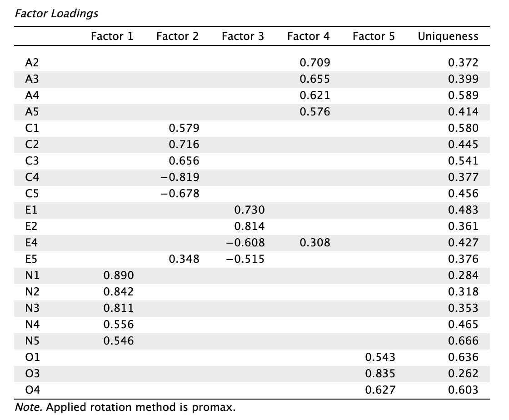Click the A2 row label

32,62
